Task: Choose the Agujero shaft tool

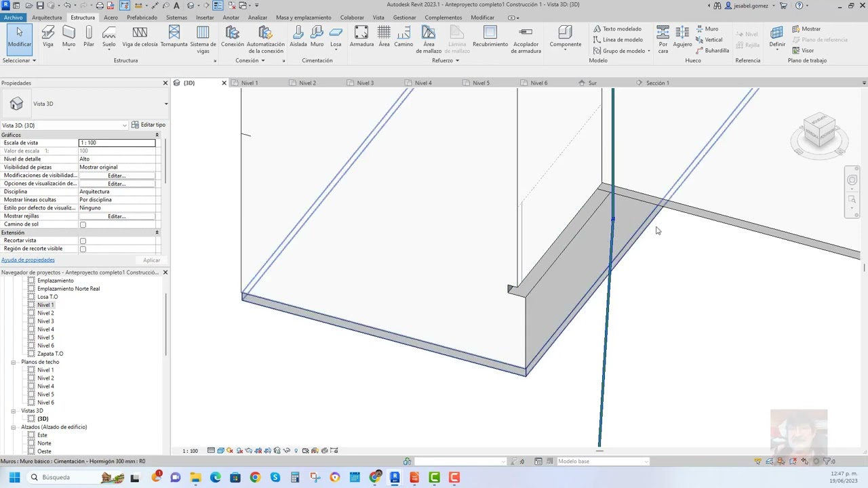Action: [682, 37]
